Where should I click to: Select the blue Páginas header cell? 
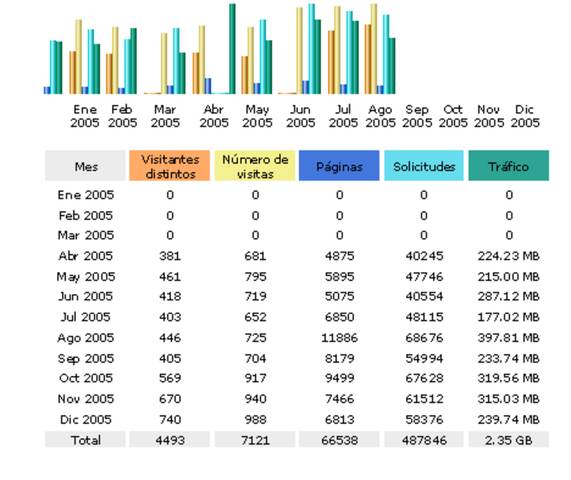coord(339,166)
